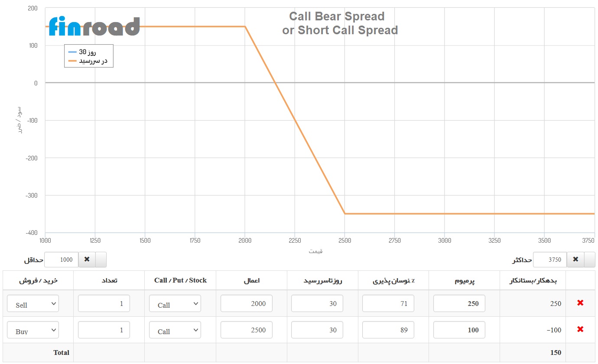Select the quantity field in the Sell row

[104, 303]
